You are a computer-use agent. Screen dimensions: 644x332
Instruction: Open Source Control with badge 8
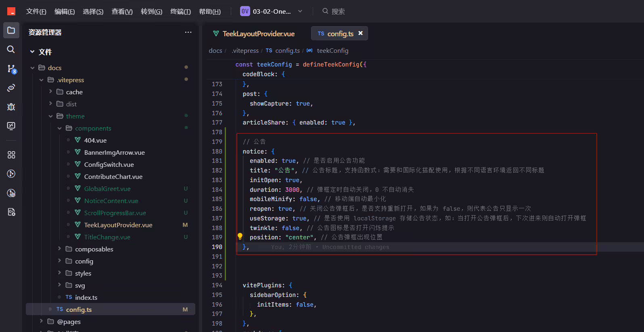(x=11, y=69)
